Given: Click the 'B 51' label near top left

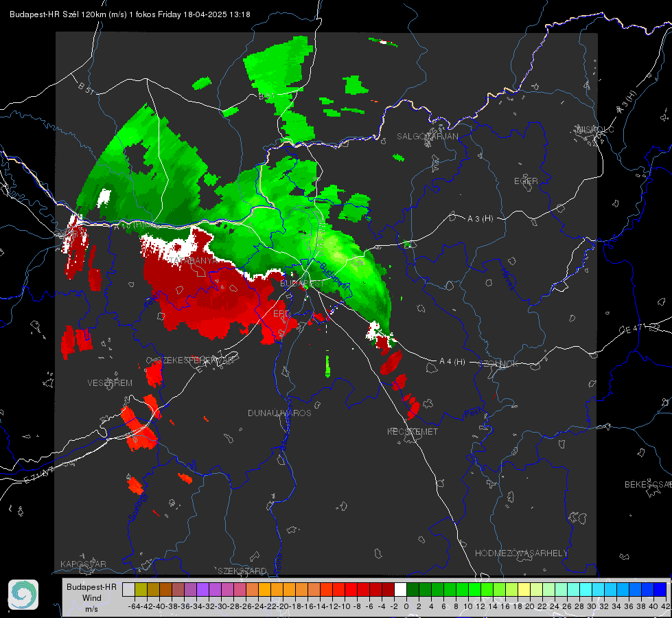Looking at the screenshot, I should coord(86,87).
